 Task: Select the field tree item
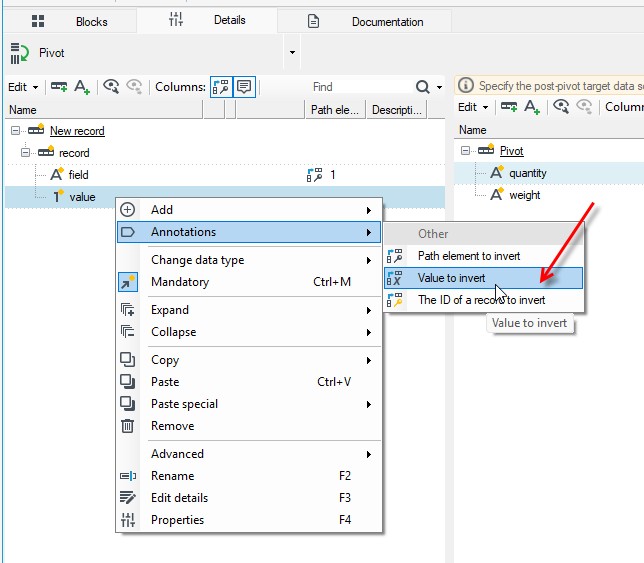click(78, 175)
